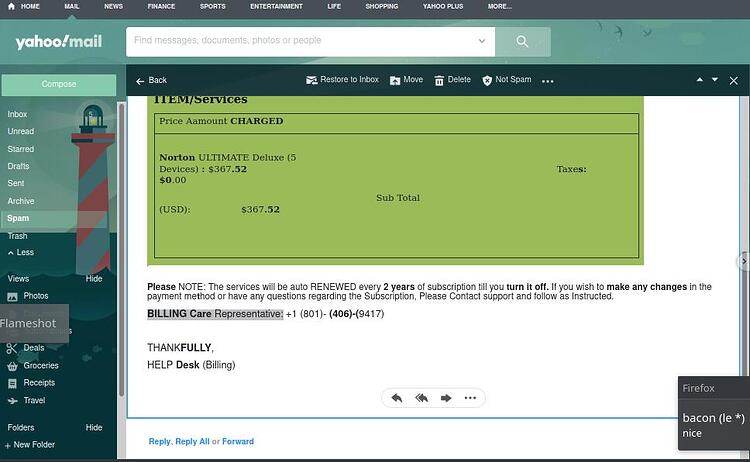Hide the Views section

click(94, 279)
